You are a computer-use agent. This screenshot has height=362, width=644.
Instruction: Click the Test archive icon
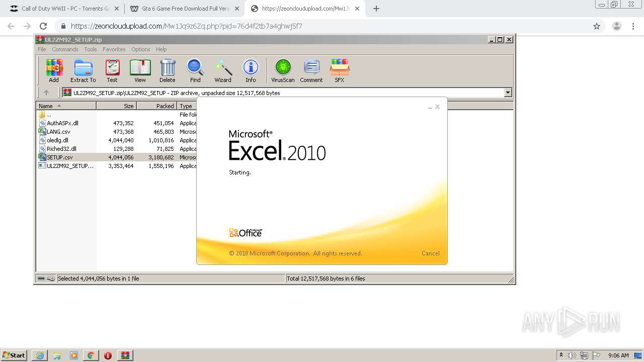112,70
